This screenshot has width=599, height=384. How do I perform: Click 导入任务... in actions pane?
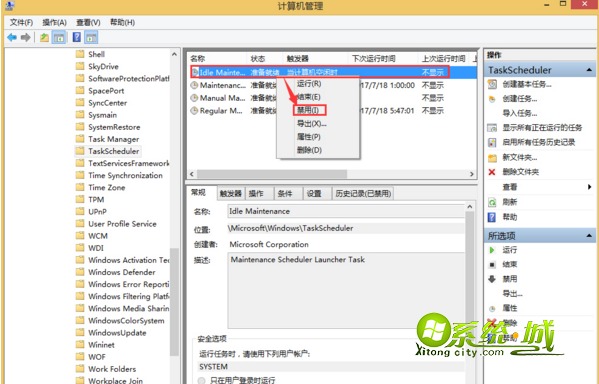click(520, 113)
